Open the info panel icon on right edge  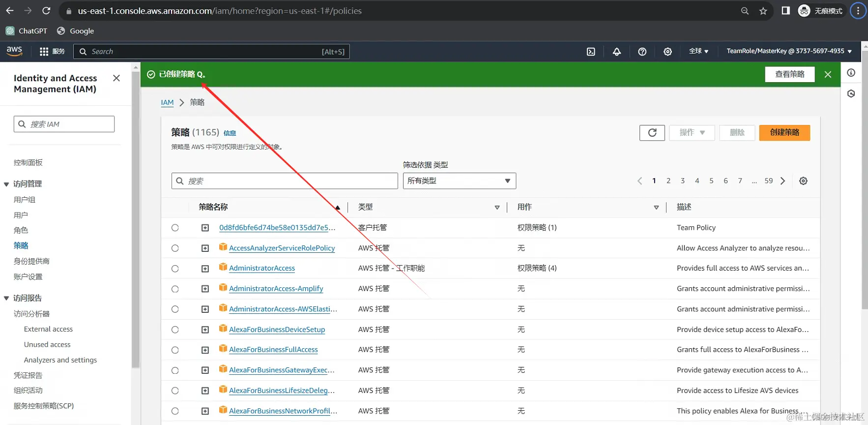[x=851, y=73]
